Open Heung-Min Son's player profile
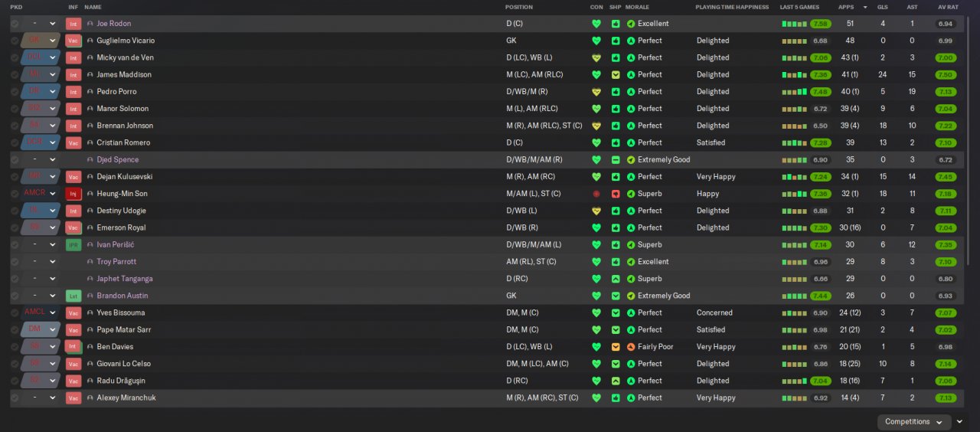Viewport: 980px width, 432px height. (122, 194)
